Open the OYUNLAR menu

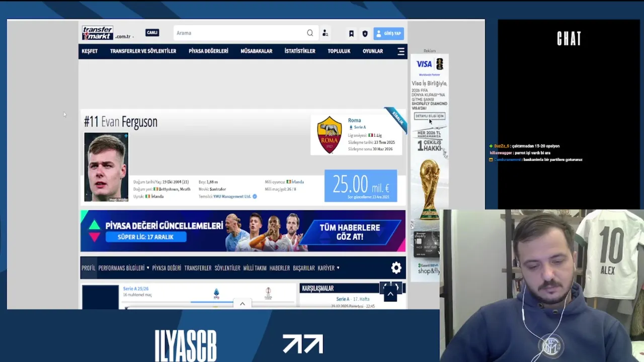click(x=373, y=51)
